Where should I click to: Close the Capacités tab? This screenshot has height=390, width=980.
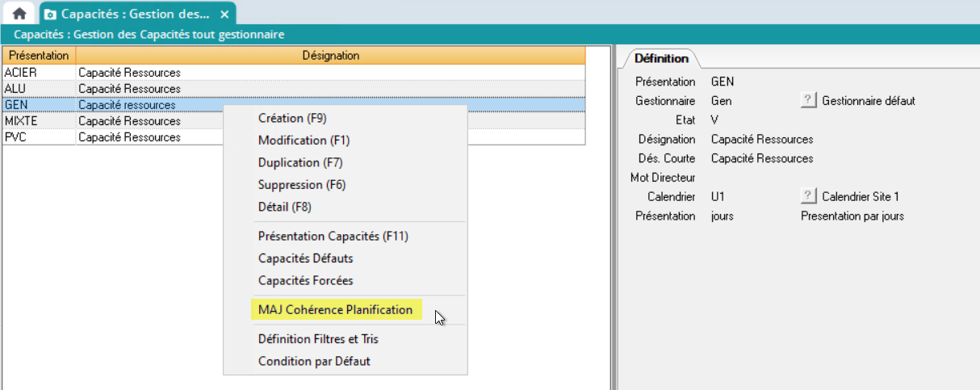tap(224, 15)
